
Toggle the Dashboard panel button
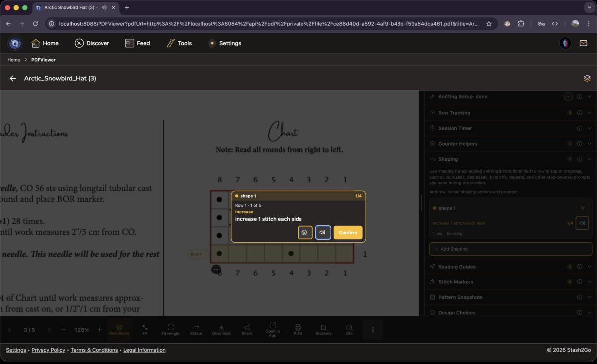(119, 329)
